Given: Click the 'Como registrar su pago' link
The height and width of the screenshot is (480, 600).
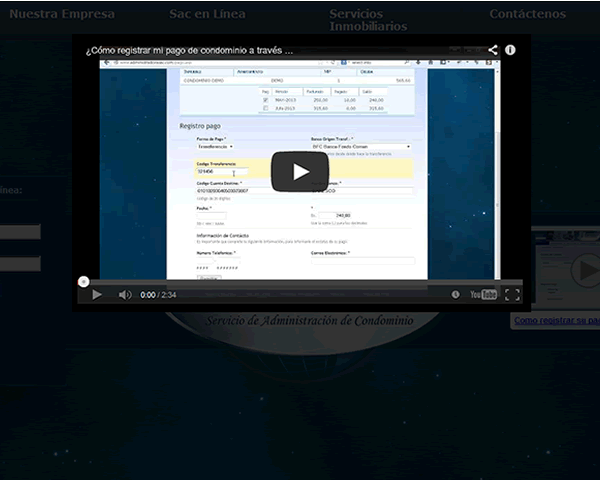Looking at the screenshot, I should 556,321.
